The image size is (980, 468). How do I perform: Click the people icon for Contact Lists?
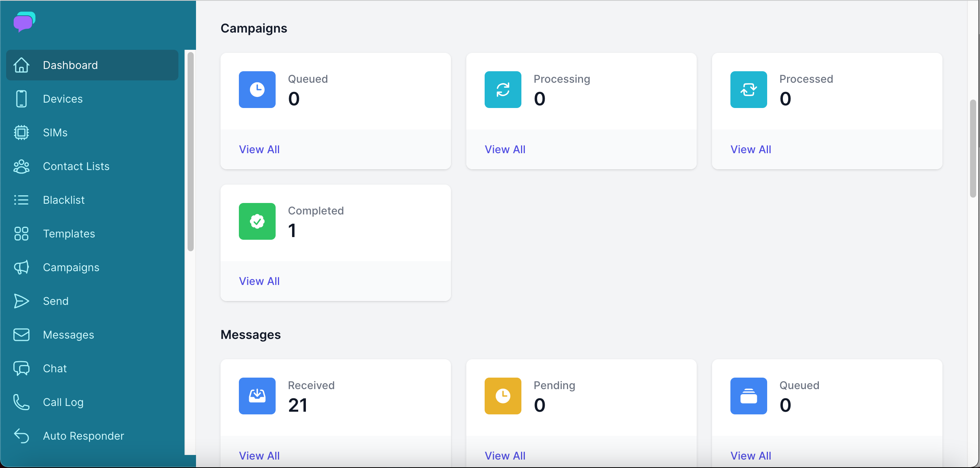[x=22, y=166]
